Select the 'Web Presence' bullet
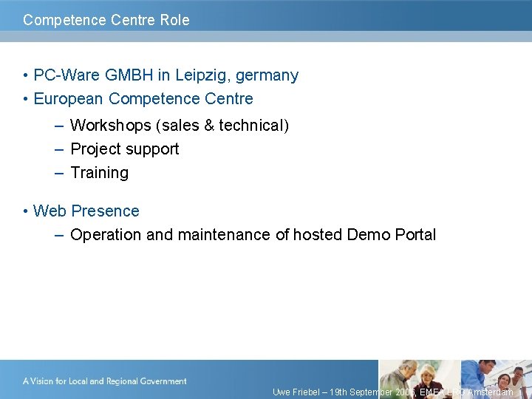The height and width of the screenshot is (399, 532). 86,211
